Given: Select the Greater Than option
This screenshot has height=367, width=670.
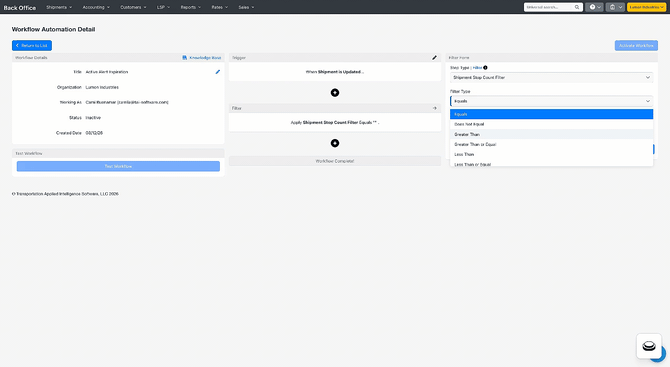Looking at the screenshot, I should (x=551, y=134).
